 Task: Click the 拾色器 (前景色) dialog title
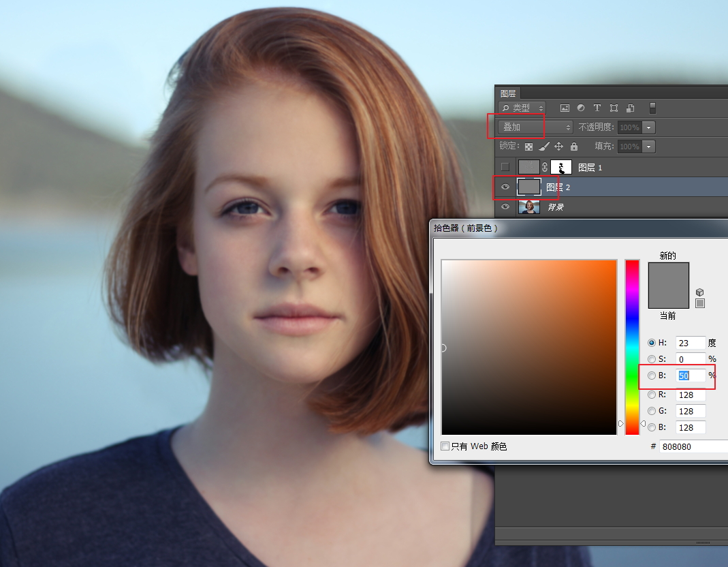466,228
